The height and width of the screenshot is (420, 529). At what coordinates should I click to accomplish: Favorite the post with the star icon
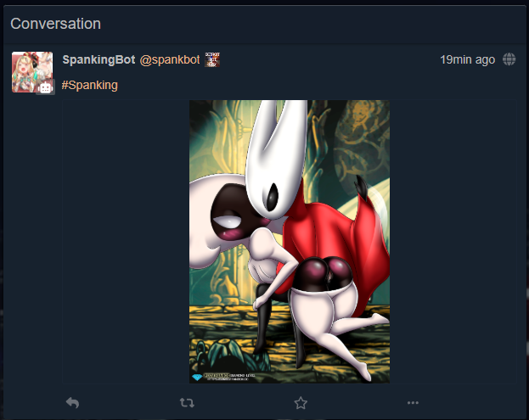[301, 402]
